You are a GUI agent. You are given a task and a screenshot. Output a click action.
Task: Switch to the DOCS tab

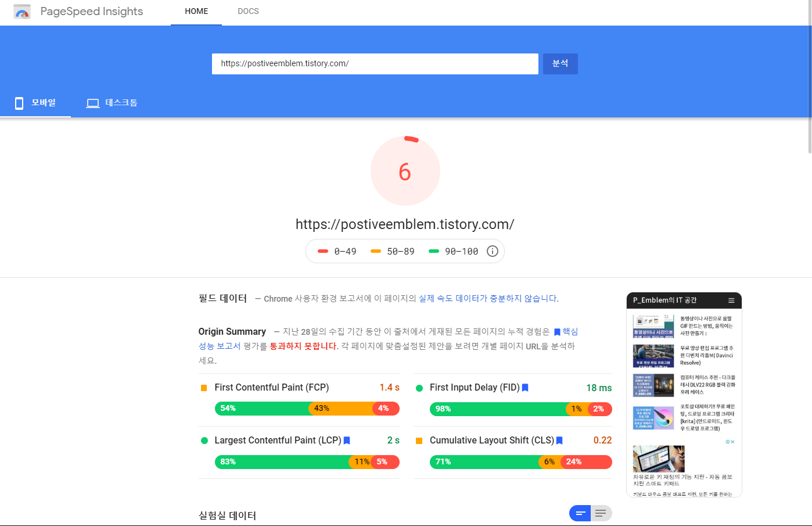pos(248,11)
